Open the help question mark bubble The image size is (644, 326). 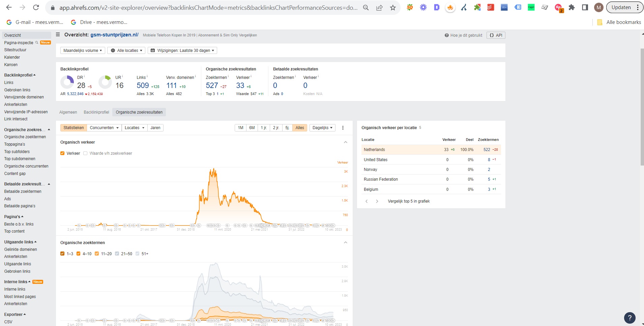pos(630,318)
